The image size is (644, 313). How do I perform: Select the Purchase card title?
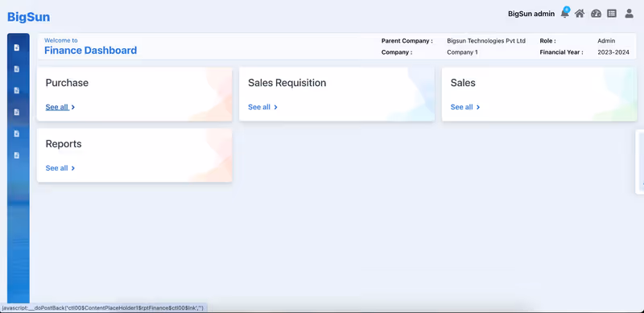[x=67, y=83]
